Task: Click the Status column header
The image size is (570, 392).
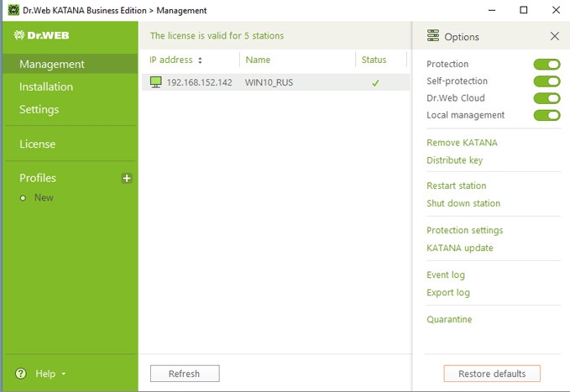Action: [x=374, y=60]
